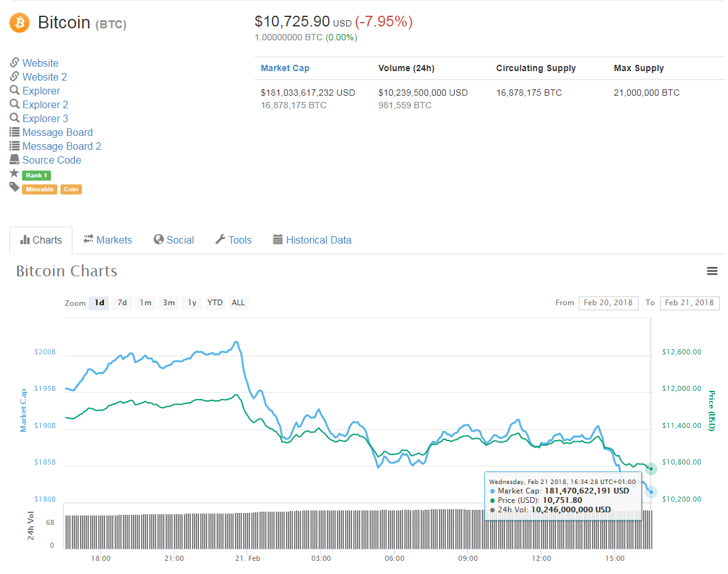Image resolution: width=728 pixels, height=574 pixels.
Task: Click the From date field Feb 20, 2018
Action: [x=608, y=303]
